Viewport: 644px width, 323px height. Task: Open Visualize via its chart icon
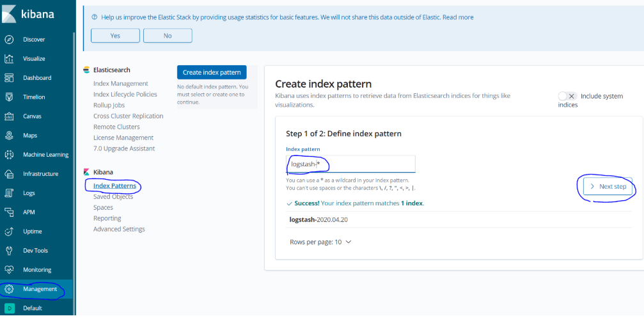pyautogui.click(x=9, y=59)
